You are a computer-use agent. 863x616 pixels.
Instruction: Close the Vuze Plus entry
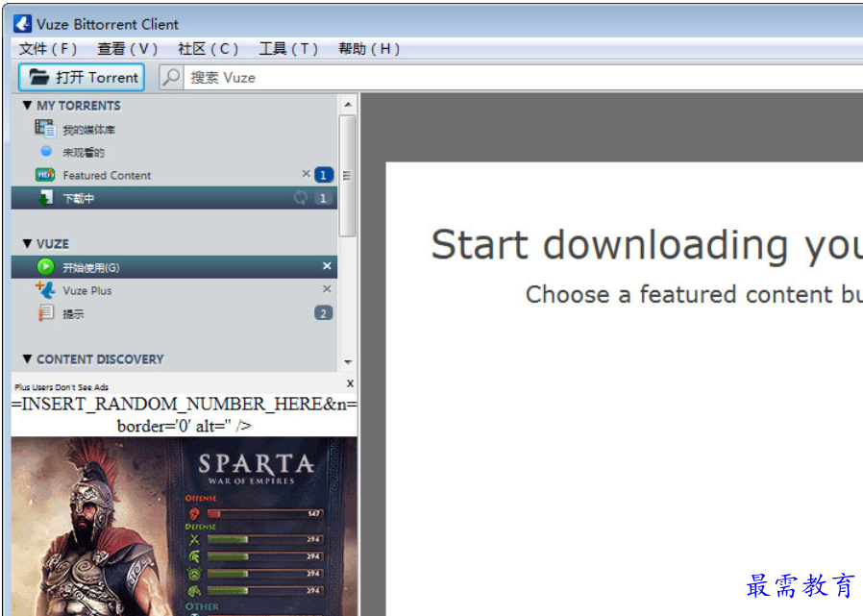click(327, 289)
